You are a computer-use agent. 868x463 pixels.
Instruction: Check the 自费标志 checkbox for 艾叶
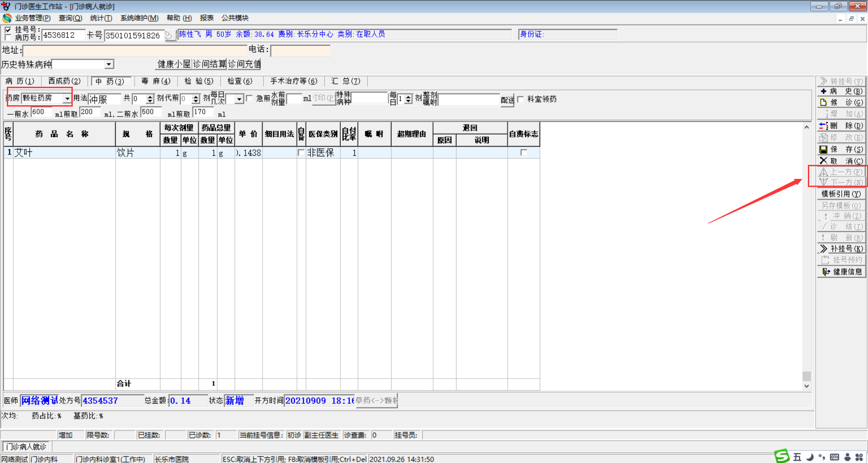[524, 153]
